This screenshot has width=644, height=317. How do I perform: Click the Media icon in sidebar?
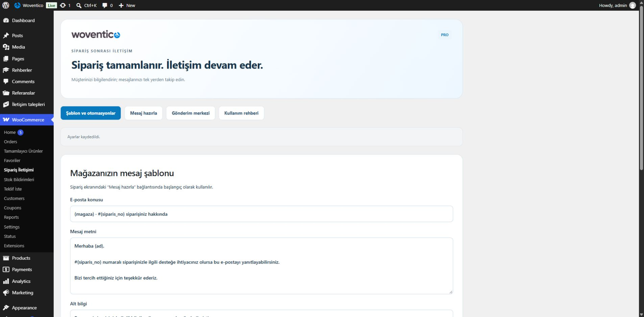(6, 47)
